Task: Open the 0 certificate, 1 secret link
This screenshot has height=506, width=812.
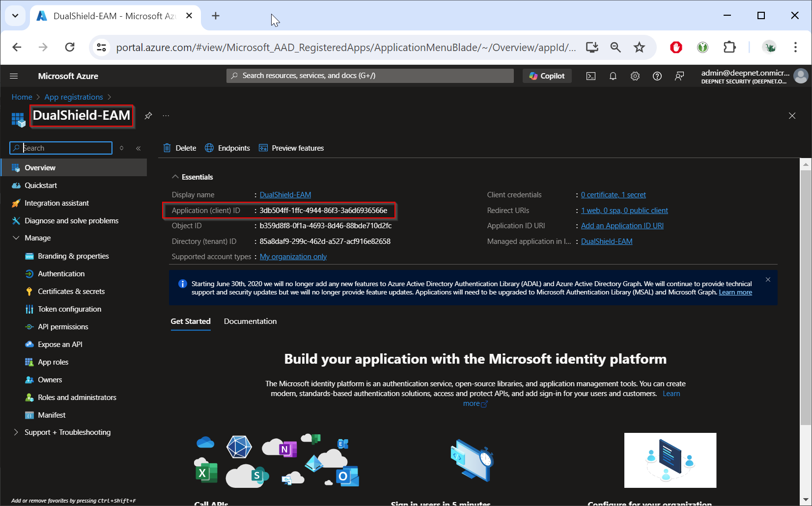Action: point(613,195)
